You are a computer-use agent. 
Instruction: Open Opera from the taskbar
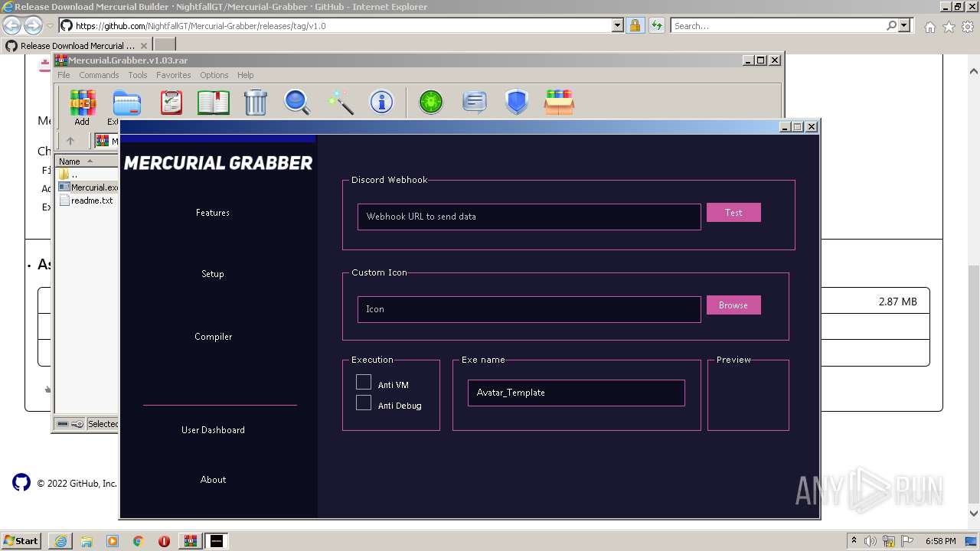164,541
